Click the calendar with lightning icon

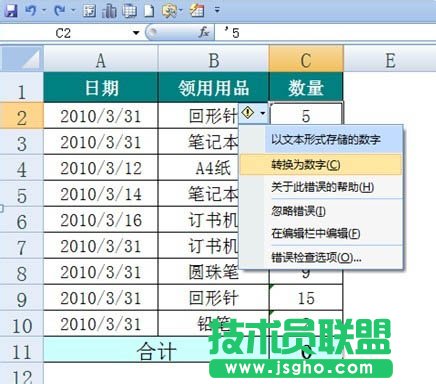coord(197,11)
